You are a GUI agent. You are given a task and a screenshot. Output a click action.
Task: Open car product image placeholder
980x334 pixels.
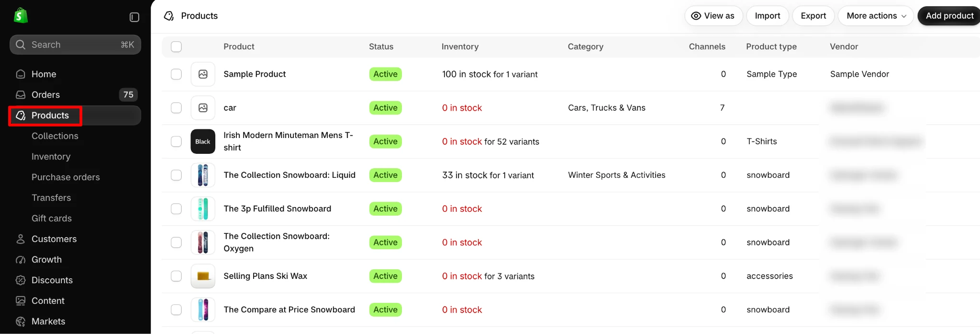click(203, 108)
